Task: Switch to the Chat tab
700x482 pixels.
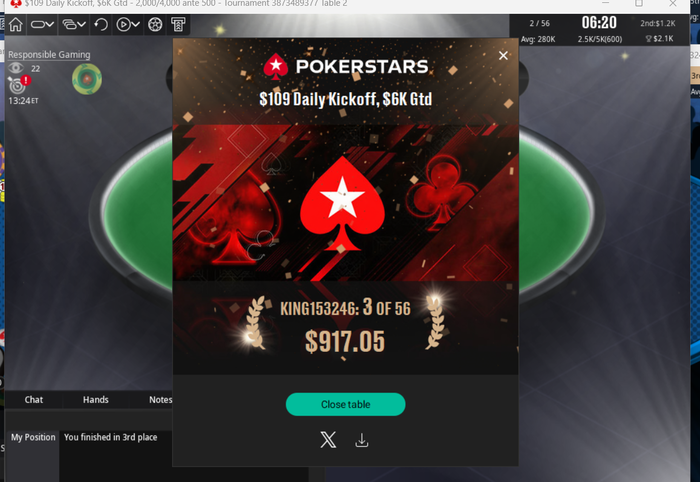Action: pyautogui.click(x=34, y=400)
